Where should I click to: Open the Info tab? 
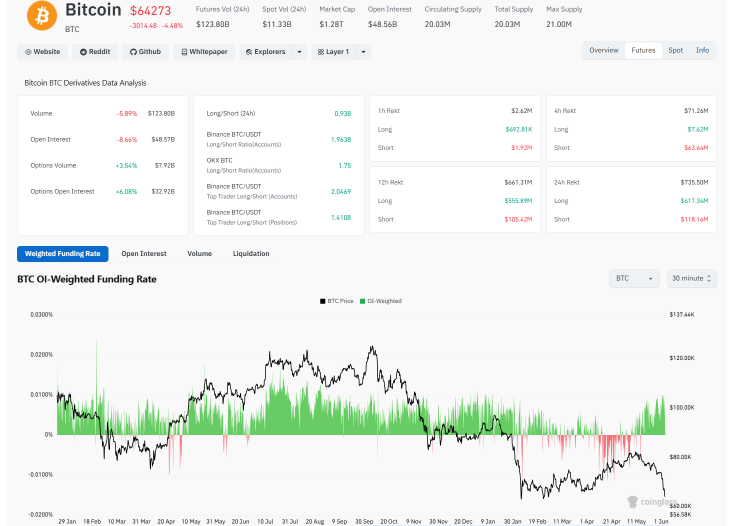tap(702, 50)
